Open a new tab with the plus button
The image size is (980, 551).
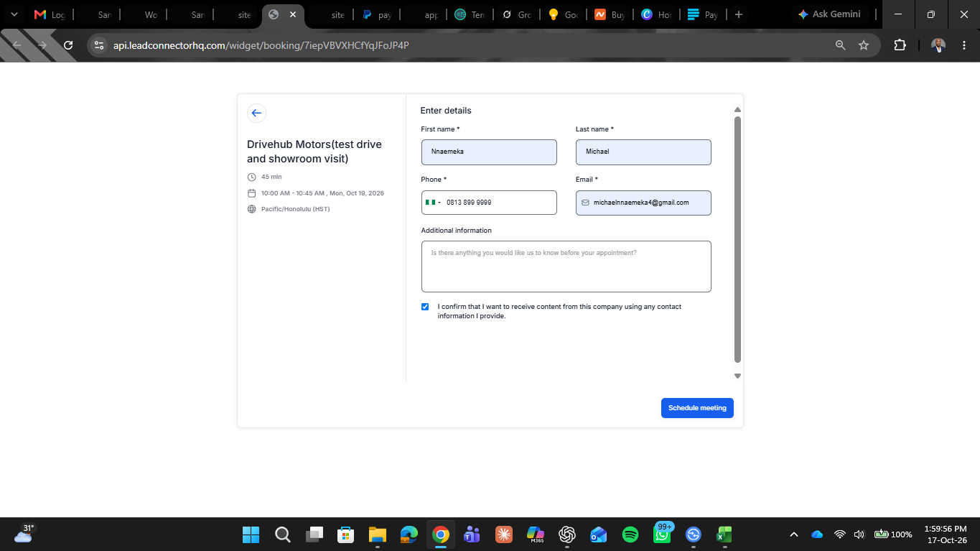coord(739,14)
